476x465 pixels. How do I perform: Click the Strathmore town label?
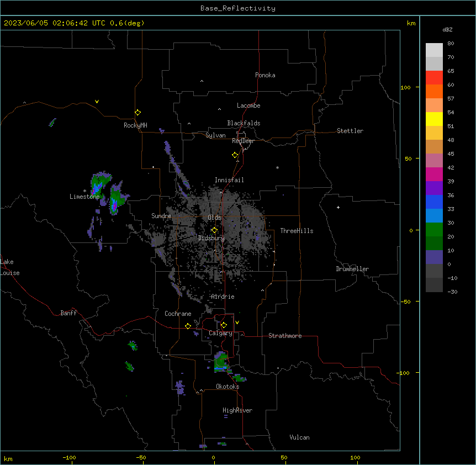pyautogui.click(x=285, y=336)
